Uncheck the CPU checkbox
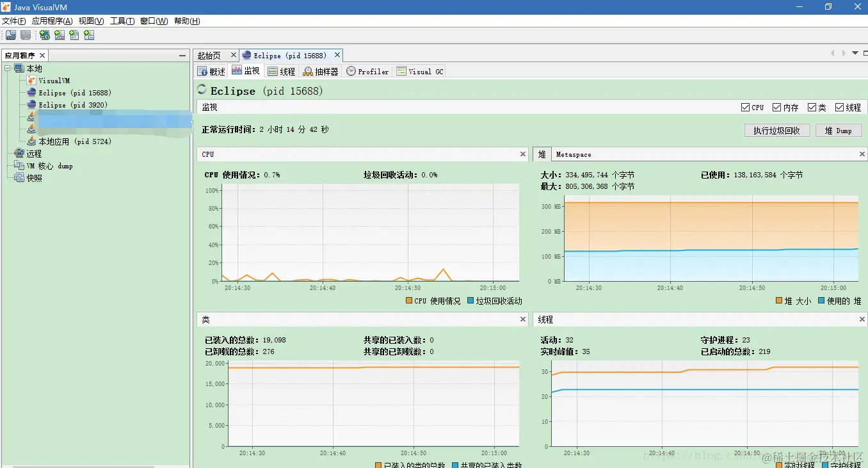This screenshot has width=868, height=468. click(x=745, y=108)
